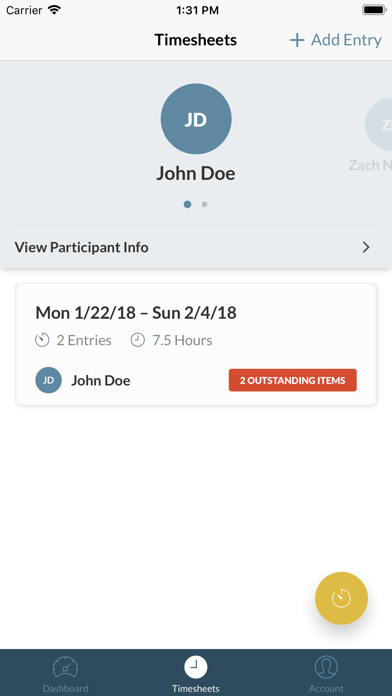The height and width of the screenshot is (696, 392).
Task: Tap the battery status icon
Action: pos(374,10)
